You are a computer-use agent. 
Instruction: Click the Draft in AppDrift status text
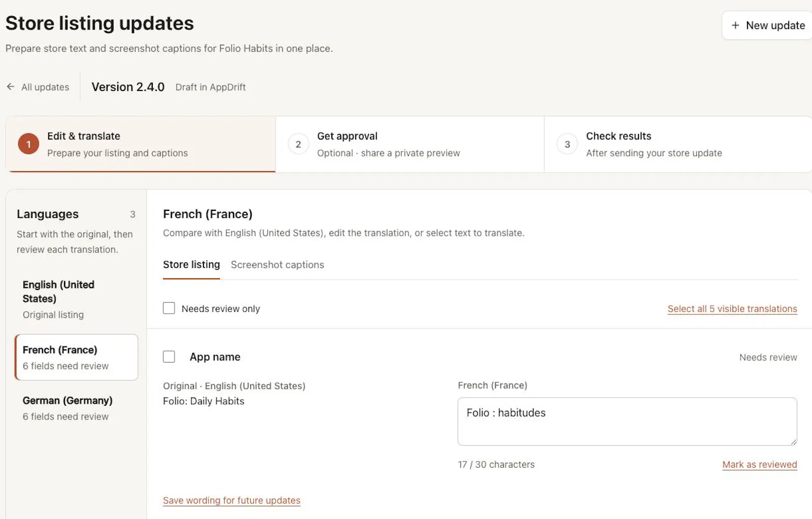point(211,87)
